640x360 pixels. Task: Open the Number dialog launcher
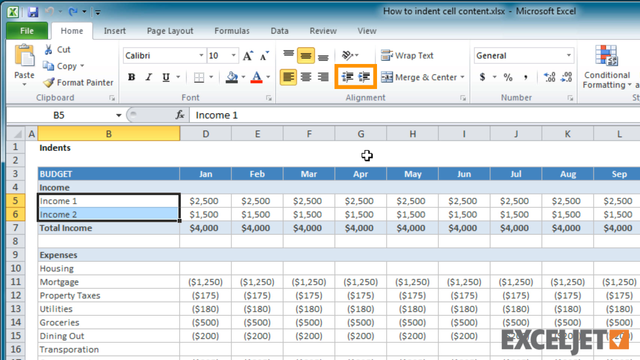coord(570,98)
